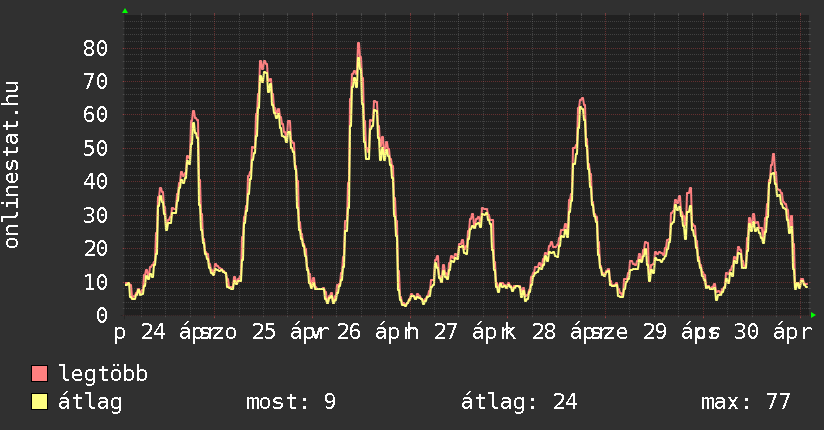The image size is (824, 430).
Task: Click the 'most: 9' current value
Action: (x=290, y=402)
